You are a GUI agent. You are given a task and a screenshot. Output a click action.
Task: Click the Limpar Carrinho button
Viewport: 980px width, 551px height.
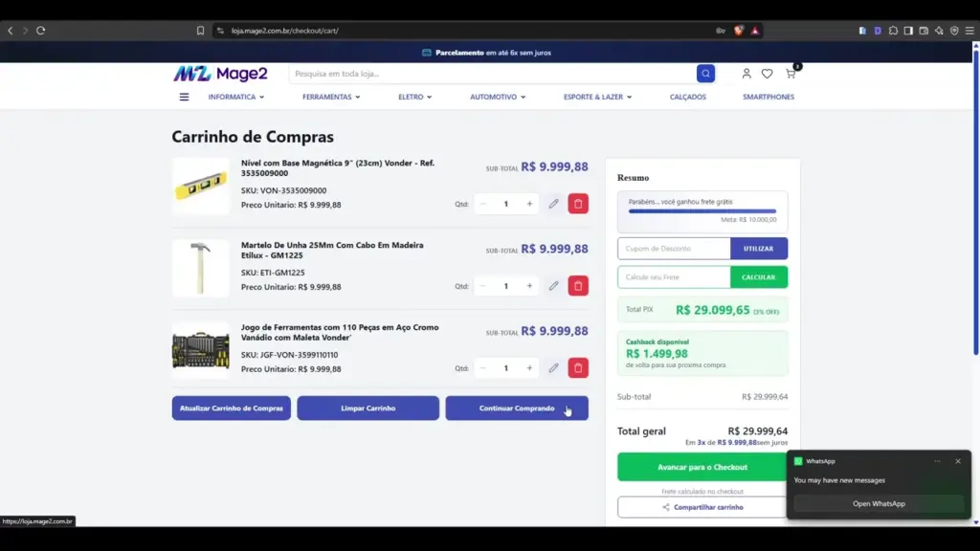tap(368, 408)
